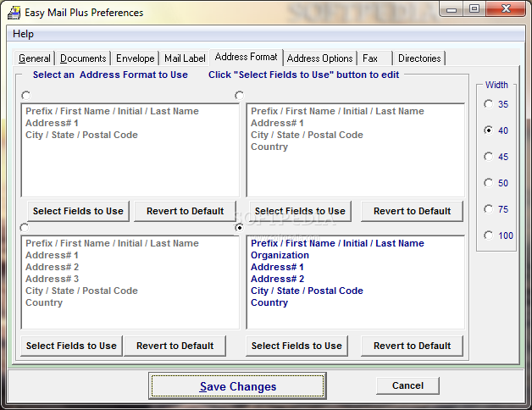
Task: Maximize the Preferences window
Action: [x=474, y=9]
